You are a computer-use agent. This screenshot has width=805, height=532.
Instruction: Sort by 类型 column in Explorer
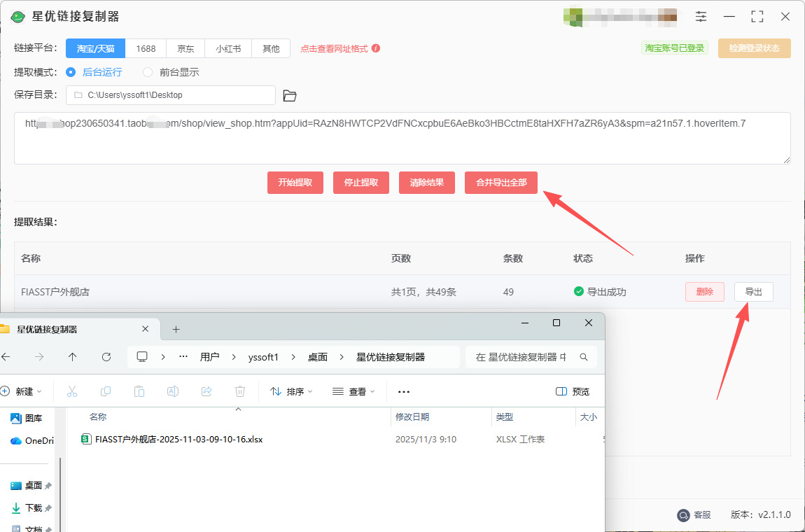tap(505, 417)
